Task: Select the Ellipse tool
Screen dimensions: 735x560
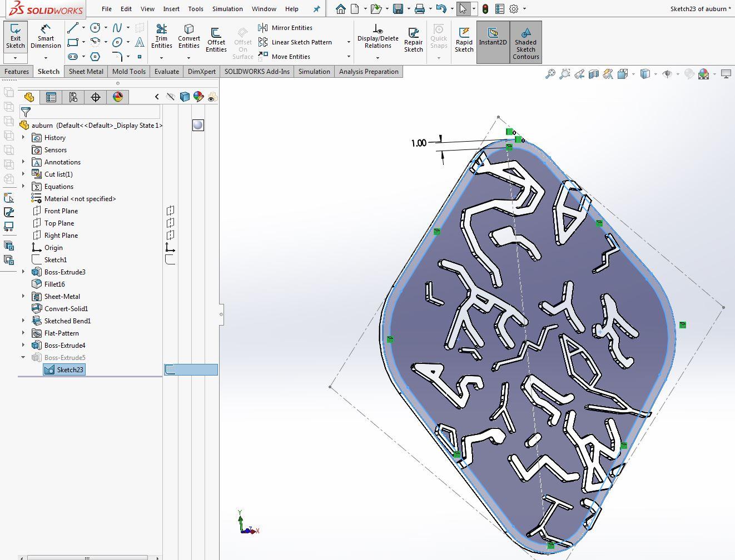Action: pyautogui.click(x=117, y=42)
